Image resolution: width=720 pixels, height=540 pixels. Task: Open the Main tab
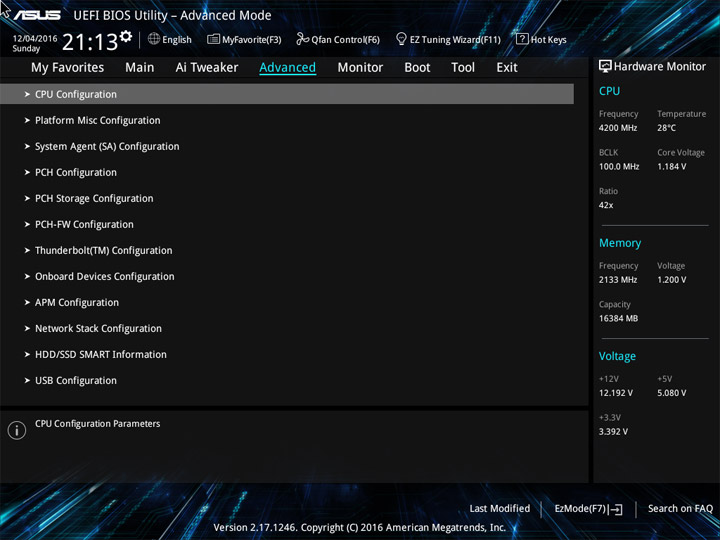(x=140, y=68)
